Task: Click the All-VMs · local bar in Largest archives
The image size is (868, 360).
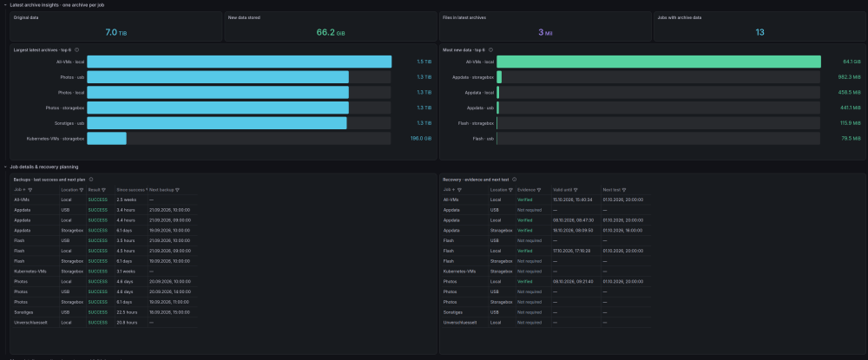Action: pos(240,62)
